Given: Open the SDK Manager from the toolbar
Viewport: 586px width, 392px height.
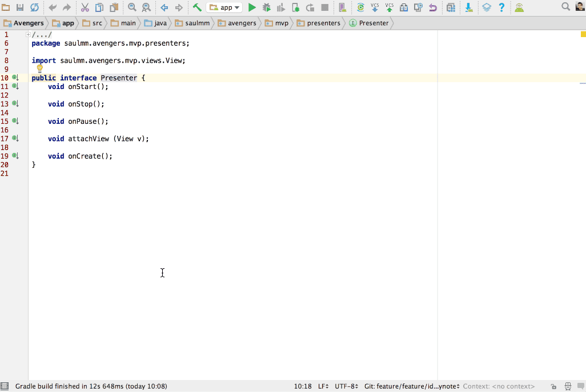Looking at the screenshot, I should coord(469,7).
